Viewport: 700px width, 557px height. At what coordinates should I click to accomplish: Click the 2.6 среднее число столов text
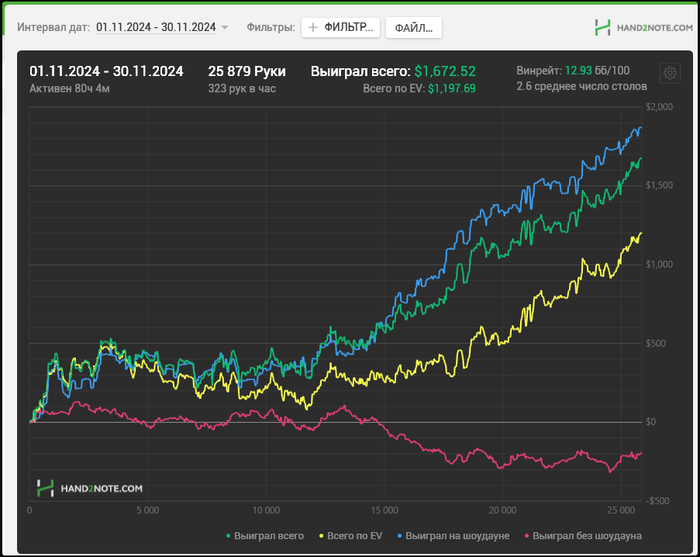tap(581, 86)
